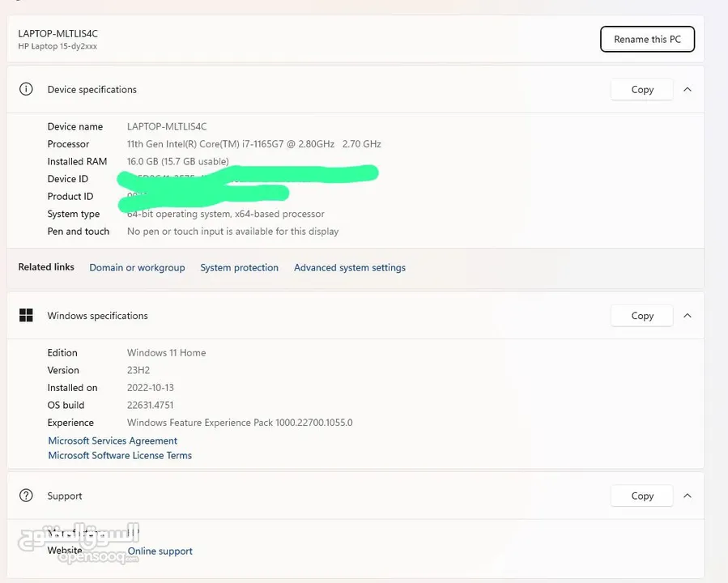Click the Product ID label

click(x=70, y=196)
